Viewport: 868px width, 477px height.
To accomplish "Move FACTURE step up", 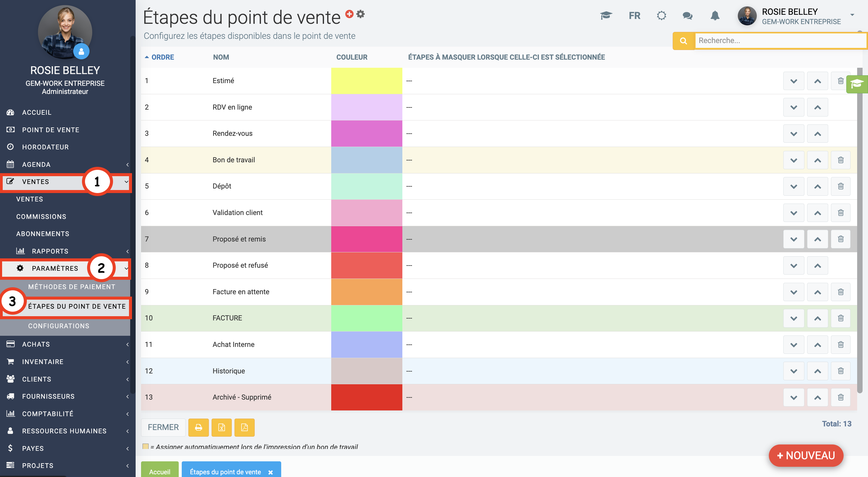I will [817, 318].
